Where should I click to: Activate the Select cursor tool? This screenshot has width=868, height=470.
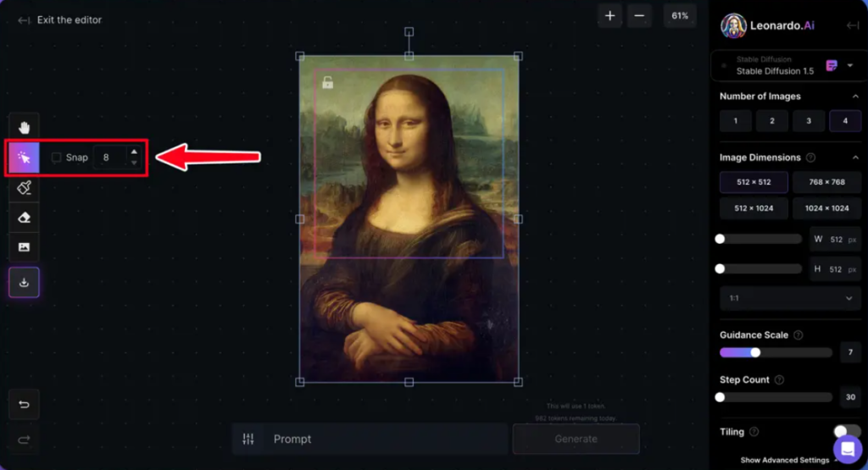[24, 158]
